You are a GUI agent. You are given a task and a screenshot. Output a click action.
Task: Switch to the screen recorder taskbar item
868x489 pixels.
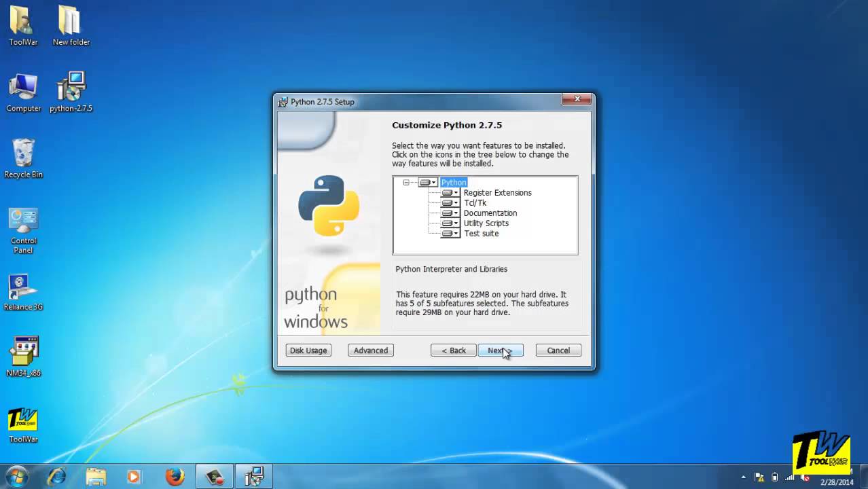pyautogui.click(x=215, y=476)
